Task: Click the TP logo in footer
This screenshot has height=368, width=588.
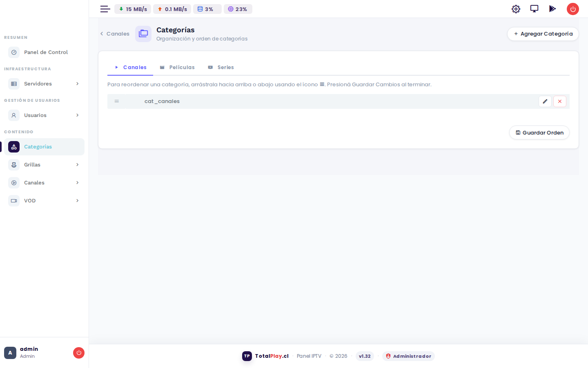Action: pos(247,356)
